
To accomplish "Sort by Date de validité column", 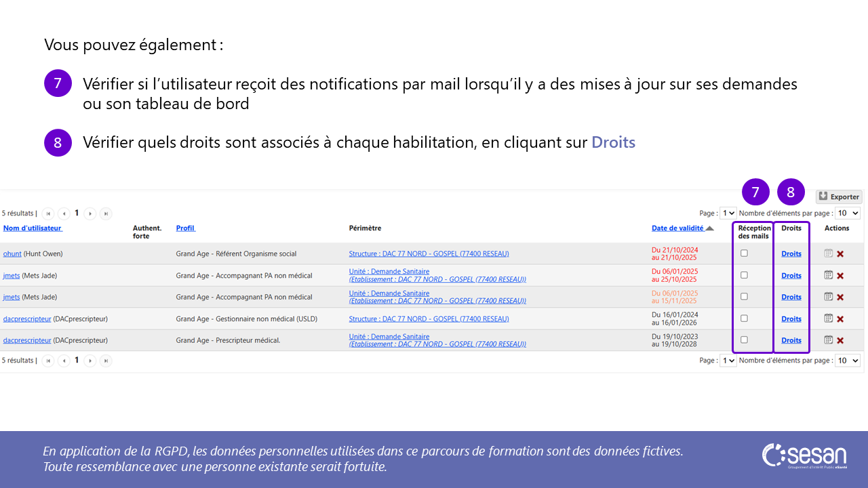I will pyautogui.click(x=677, y=228).
